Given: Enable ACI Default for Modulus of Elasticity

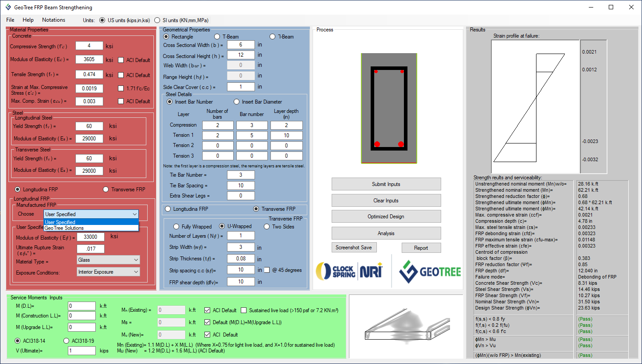Looking at the screenshot, I should pyautogui.click(x=121, y=60).
